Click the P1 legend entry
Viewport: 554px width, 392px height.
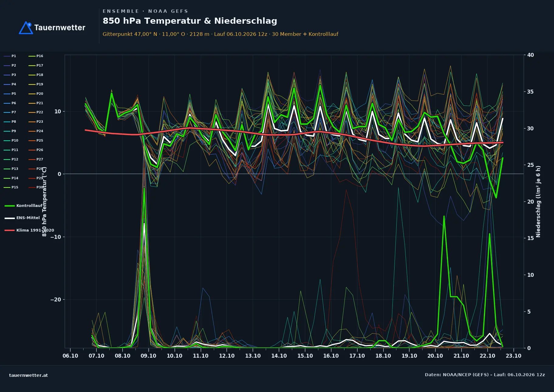click(x=10, y=56)
